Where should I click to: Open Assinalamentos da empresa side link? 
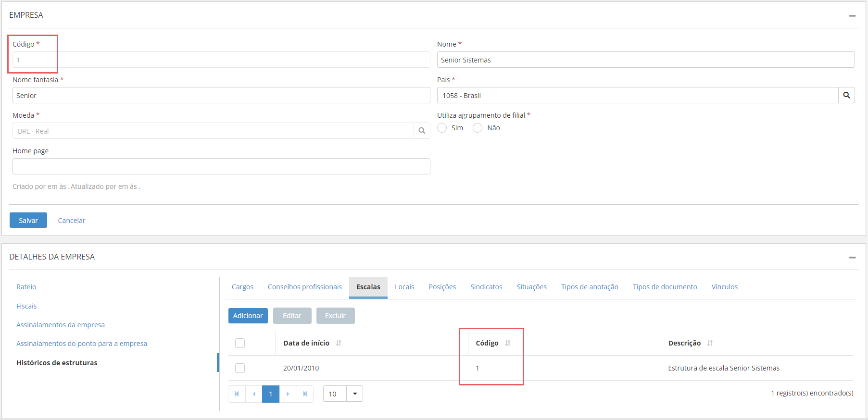tap(61, 325)
